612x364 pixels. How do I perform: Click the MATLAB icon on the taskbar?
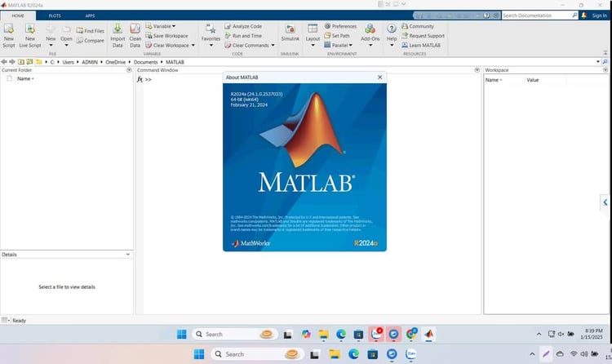click(x=428, y=335)
